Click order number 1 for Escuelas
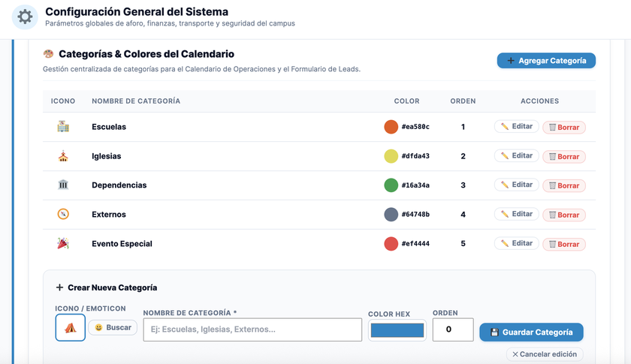Viewport: 631px width, 364px height. coord(463,127)
